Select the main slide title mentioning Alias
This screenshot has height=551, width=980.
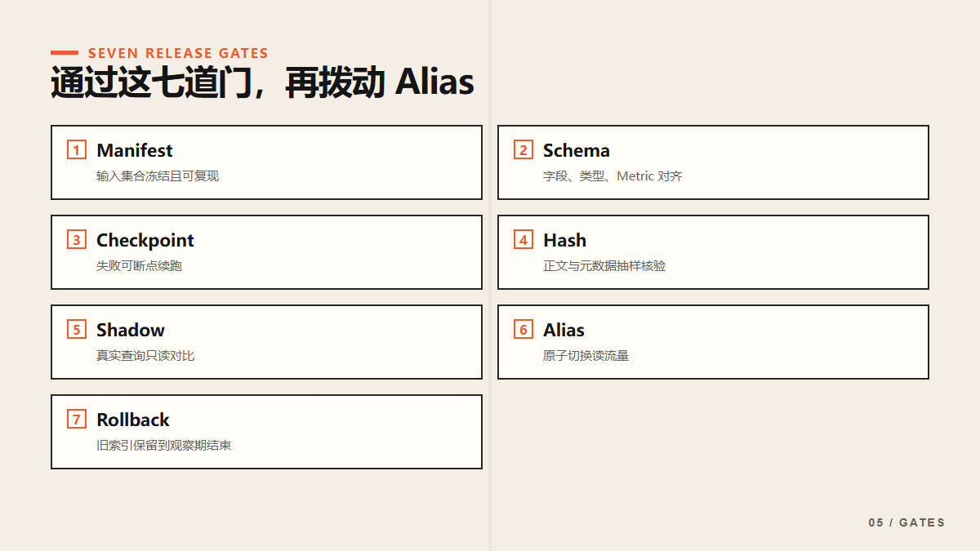(262, 83)
